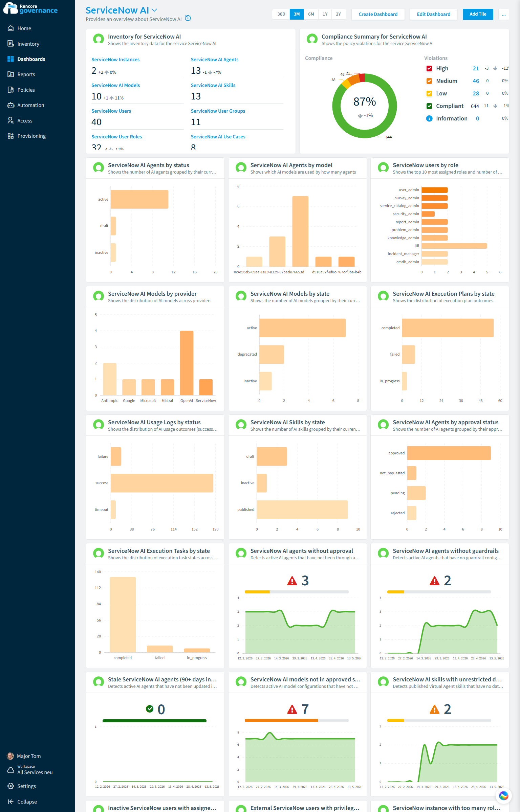Click the refresh history icon beside dashboard description
Screen dimensions: 520x812
click(x=188, y=18)
